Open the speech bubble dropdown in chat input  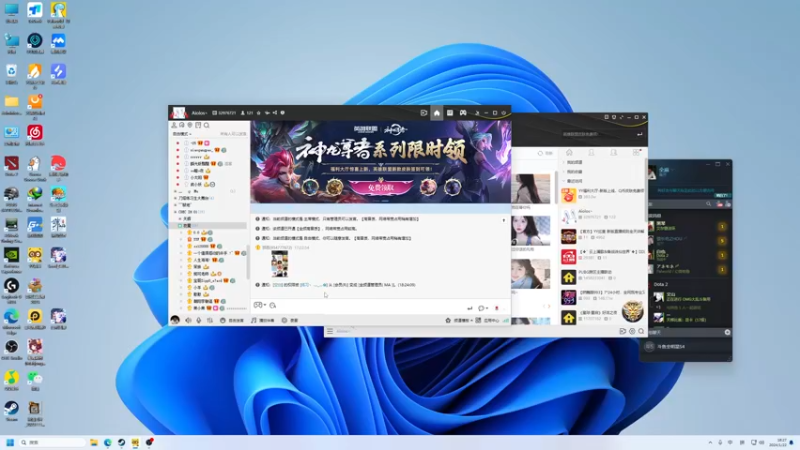click(483, 308)
